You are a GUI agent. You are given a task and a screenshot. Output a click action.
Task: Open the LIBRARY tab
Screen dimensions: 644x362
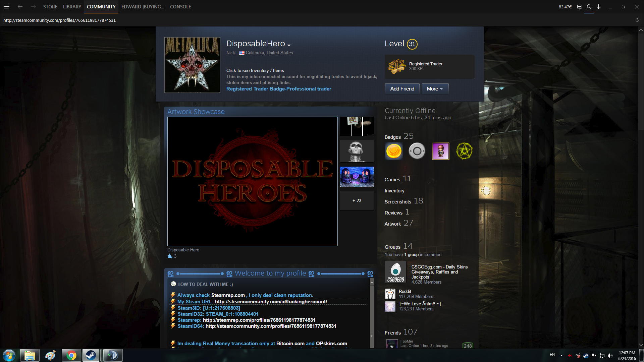point(72,7)
